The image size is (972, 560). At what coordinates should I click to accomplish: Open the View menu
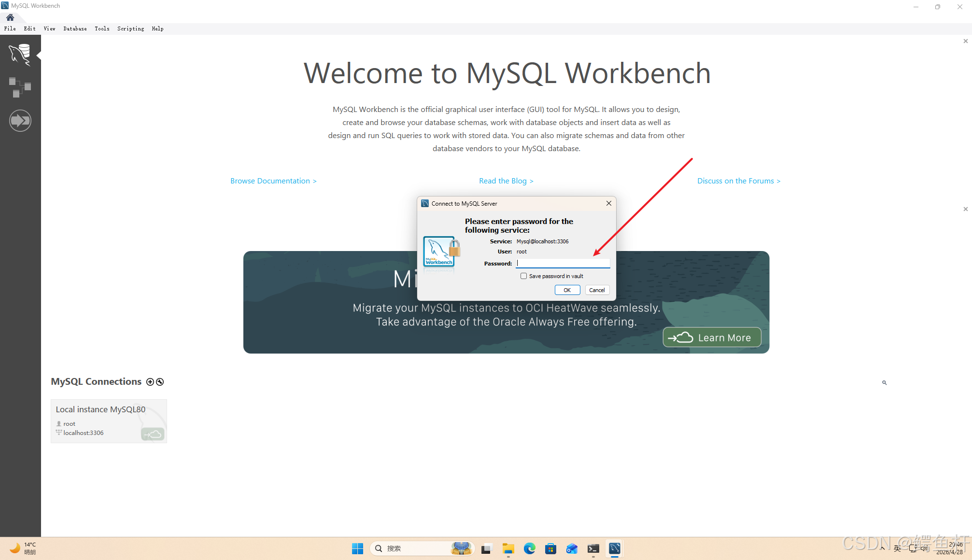tap(50, 28)
